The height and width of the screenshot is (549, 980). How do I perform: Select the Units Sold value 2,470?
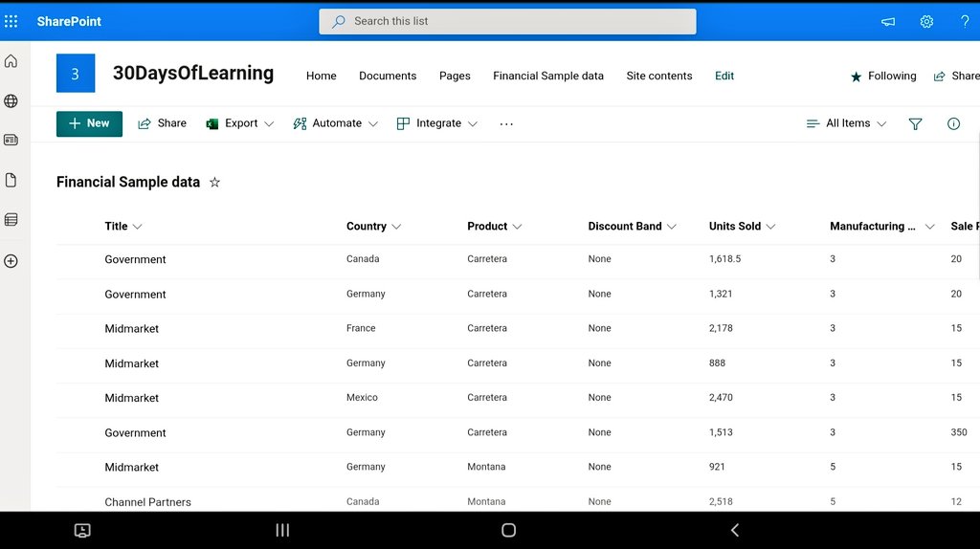click(721, 397)
